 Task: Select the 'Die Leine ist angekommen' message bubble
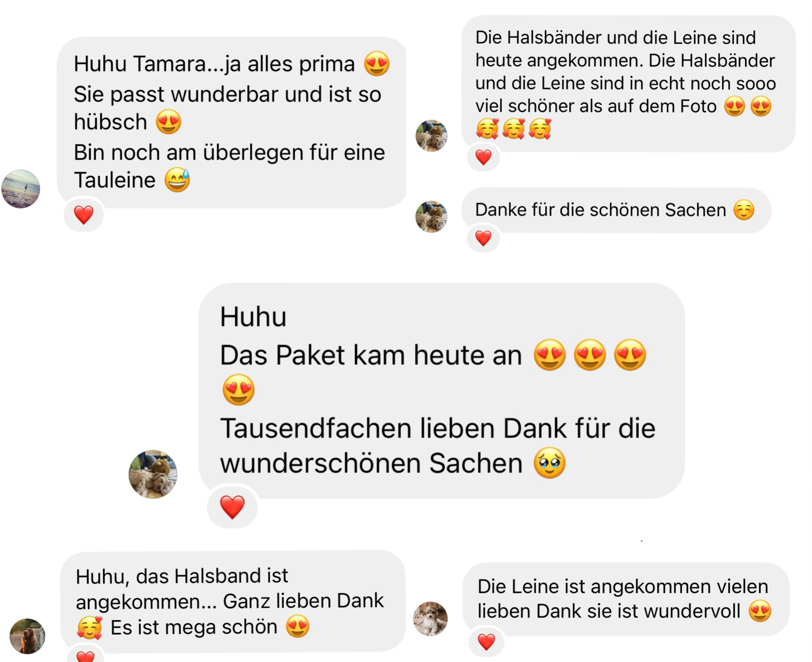pyautogui.click(x=626, y=599)
